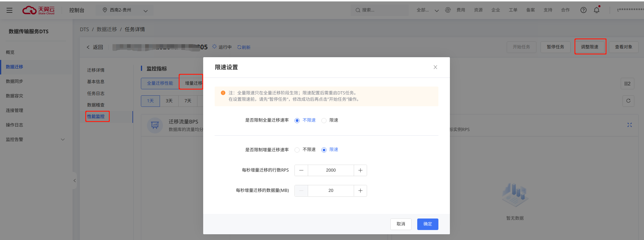Choose the 1天 time range

pyautogui.click(x=150, y=101)
